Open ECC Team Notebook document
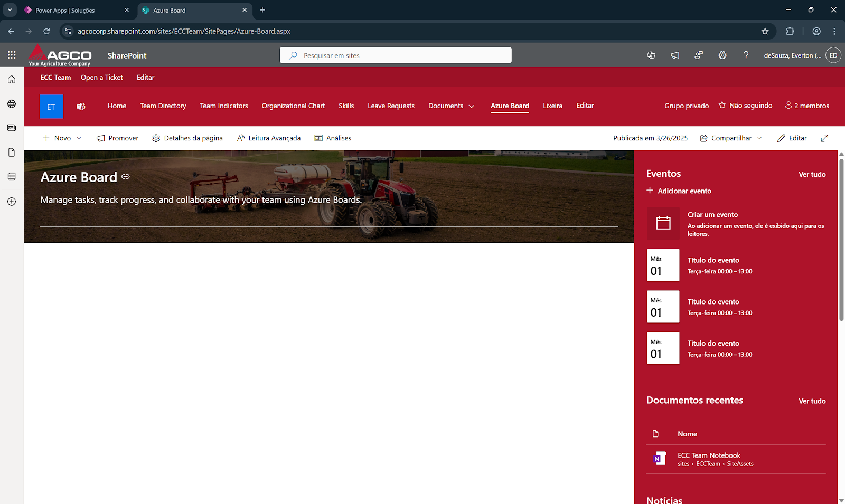 pyautogui.click(x=709, y=455)
